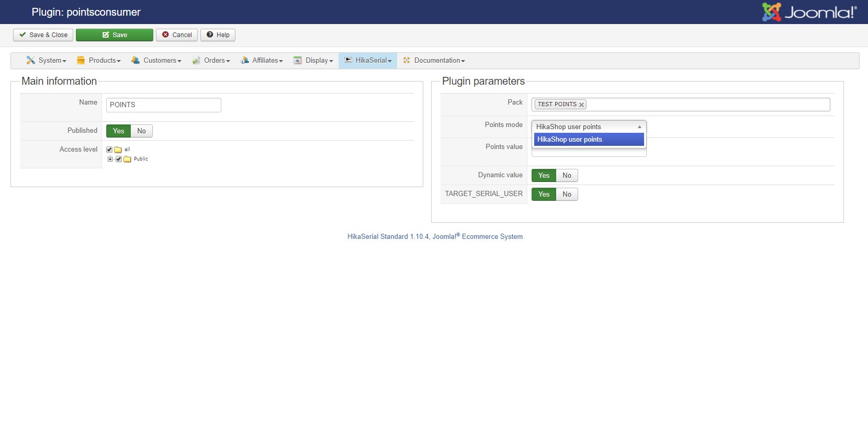Set Dynamic value to No
This screenshot has width=868, height=447.
pyautogui.click(x=567, y=176)
